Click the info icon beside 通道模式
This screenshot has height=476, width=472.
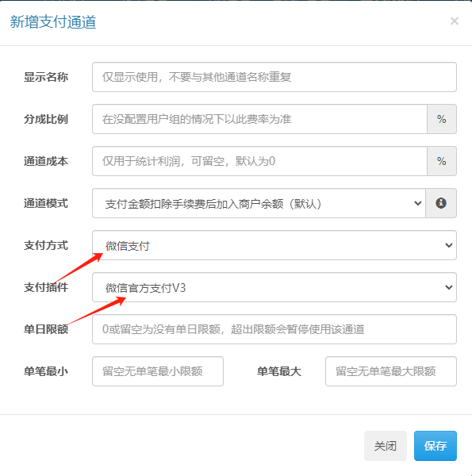(x=441, y=203)
